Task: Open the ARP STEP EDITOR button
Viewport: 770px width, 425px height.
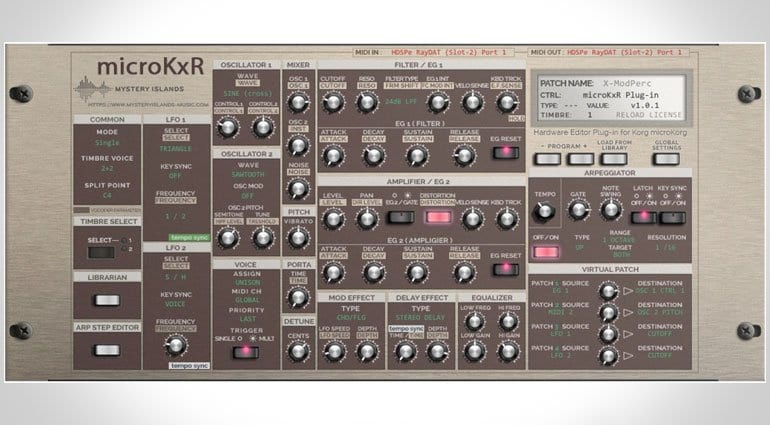Action: (107, 350)
